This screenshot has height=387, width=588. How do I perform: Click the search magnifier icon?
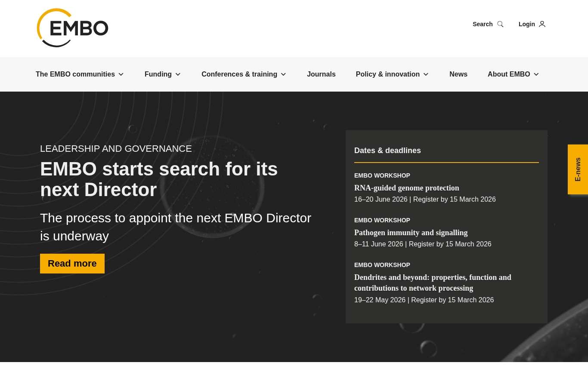[500, 24]
